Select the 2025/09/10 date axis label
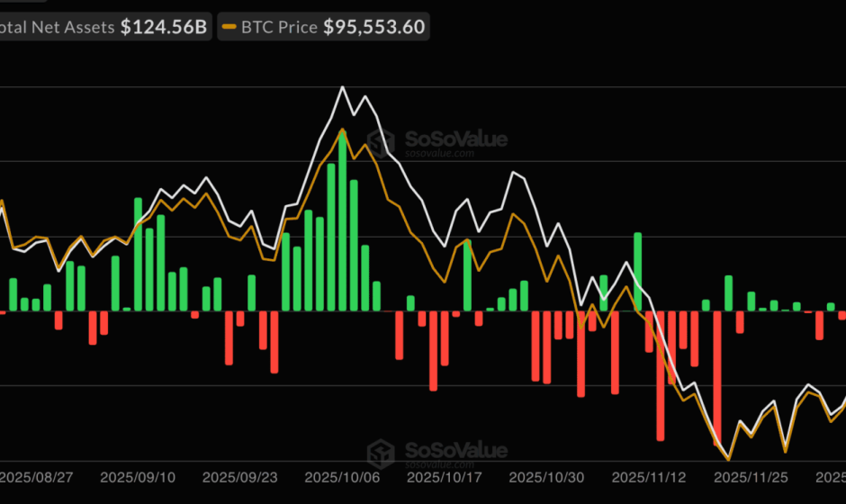Image resolution: width=846 pixels, height=504 pixels. [138, 475]
